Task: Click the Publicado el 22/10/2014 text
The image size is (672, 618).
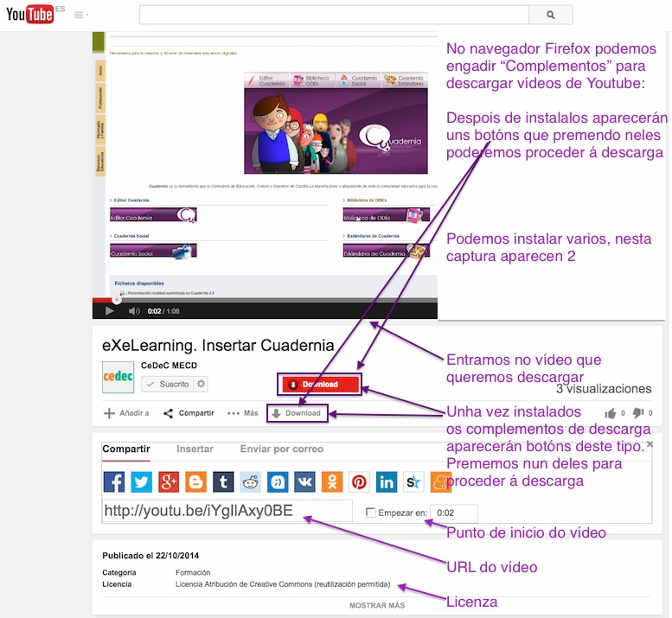Action: 150,556
